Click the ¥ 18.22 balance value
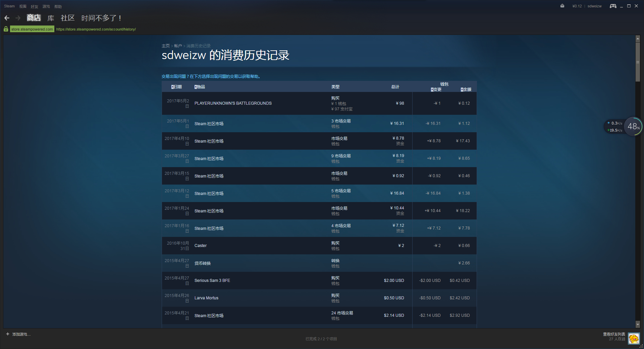644x349 pixels. [463, 211]
